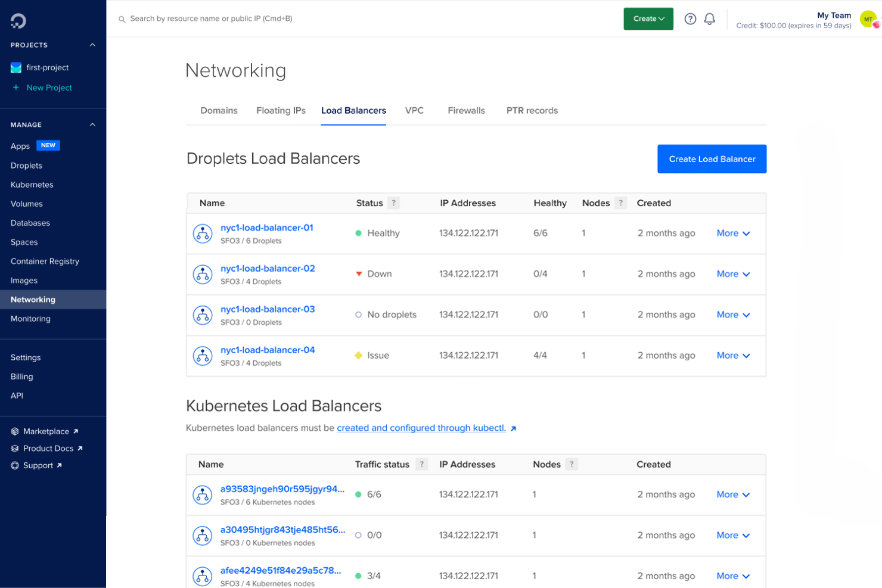Viewport: 882px width, 588px height.
Task: Open the notifications bell icon
Action: coord(709,19)
